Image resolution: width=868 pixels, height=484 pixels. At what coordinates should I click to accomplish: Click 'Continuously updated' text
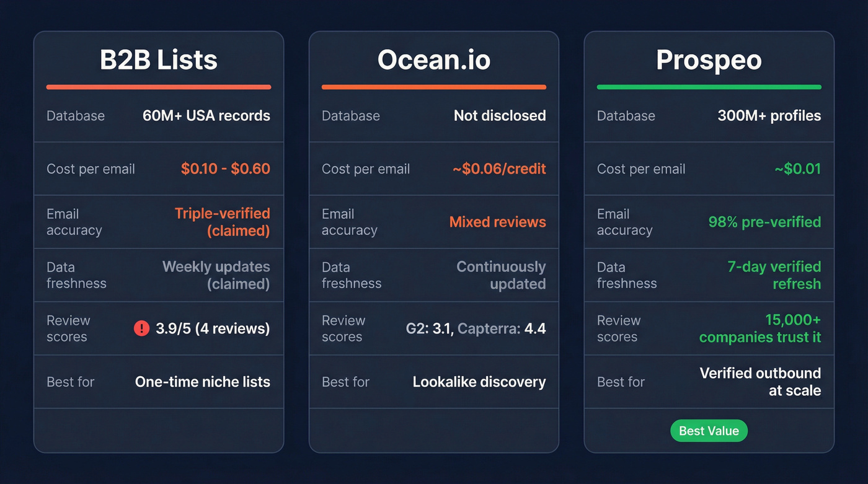coord(501,275)
